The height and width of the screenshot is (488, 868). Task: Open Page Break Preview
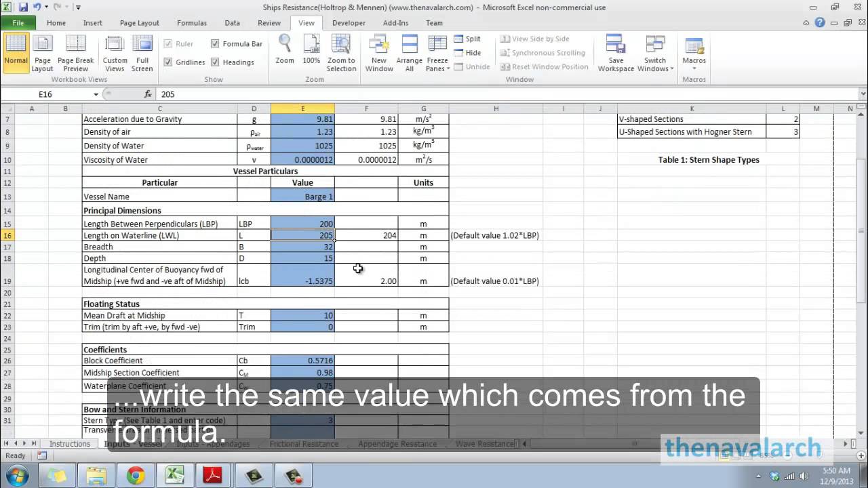pos(75,53)
